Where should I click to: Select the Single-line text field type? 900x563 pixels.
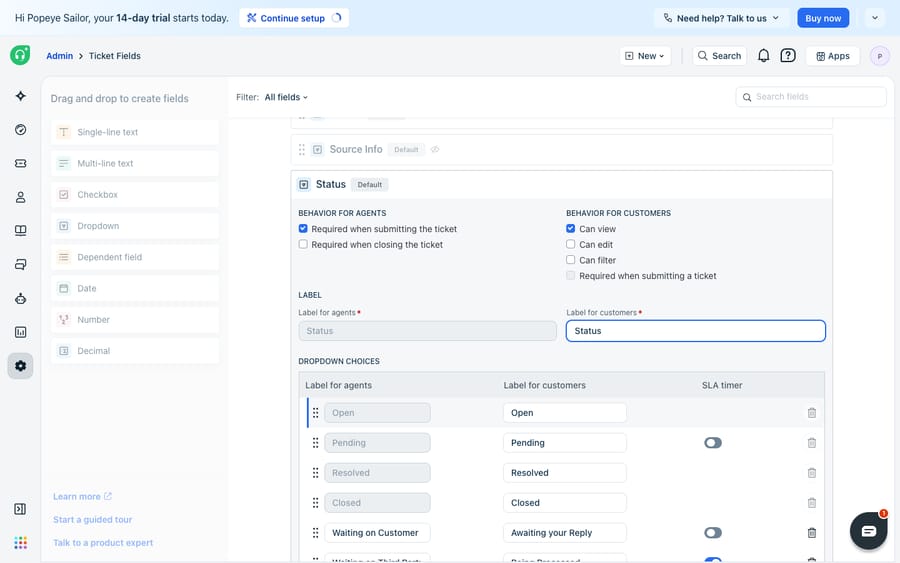point(135,132)
